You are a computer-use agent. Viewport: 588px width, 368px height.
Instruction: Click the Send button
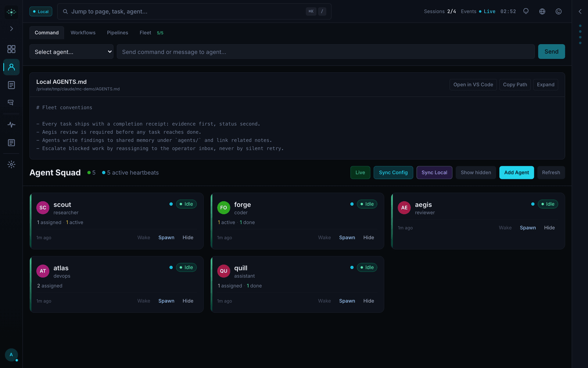click(x=551, y=52)
